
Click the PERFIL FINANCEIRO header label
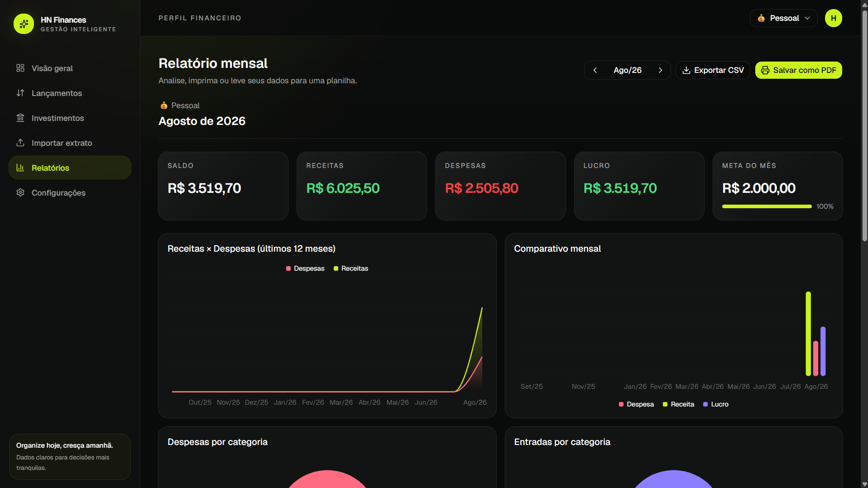[200, 18]
